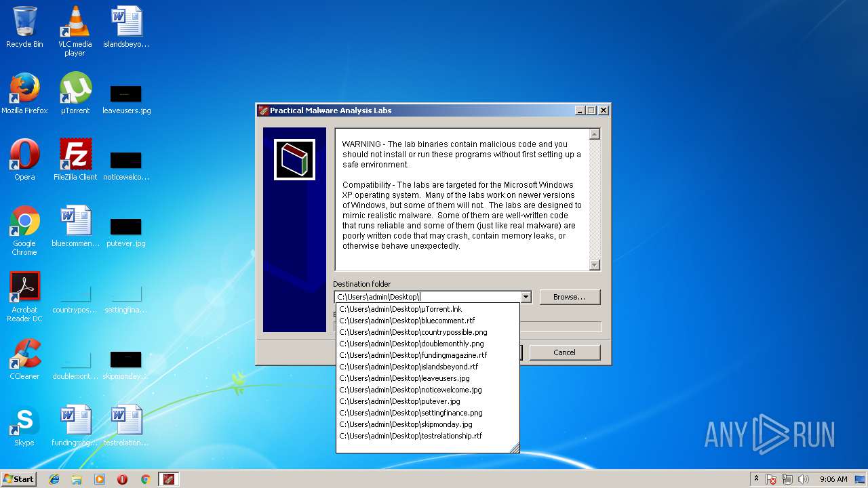868x488 pixels.
Task: Launch VLC media player shortcut
Action: (x=75, y=31)
